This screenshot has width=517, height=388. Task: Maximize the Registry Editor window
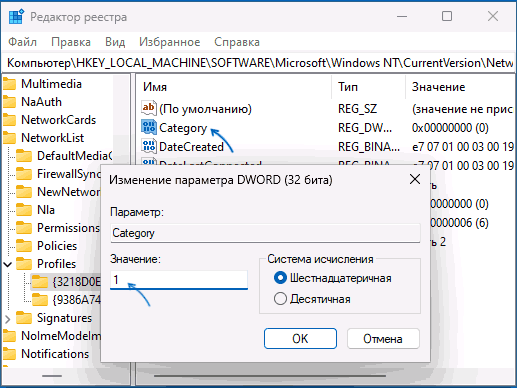pos(447,16)
